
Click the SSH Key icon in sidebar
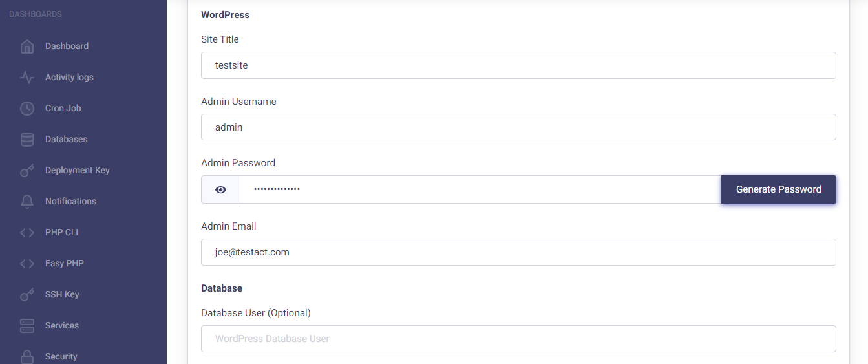27,295
